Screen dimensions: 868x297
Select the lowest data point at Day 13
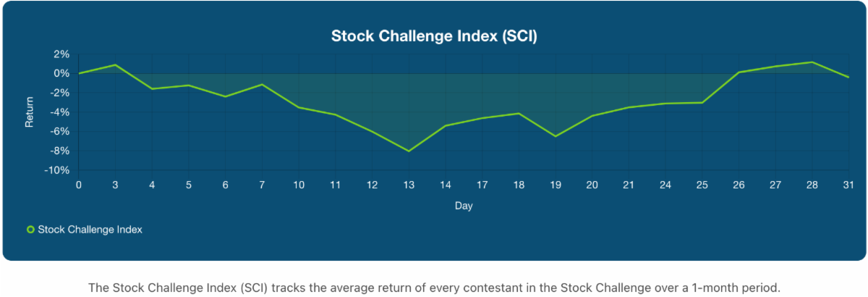click(409, 151)
